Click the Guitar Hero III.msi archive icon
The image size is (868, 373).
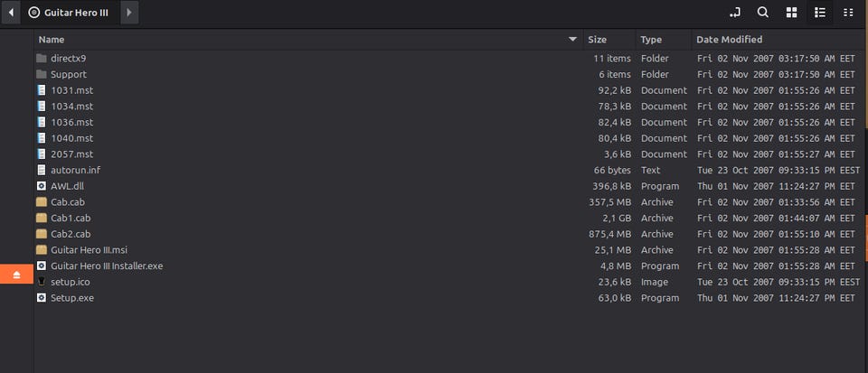point(42,250)
